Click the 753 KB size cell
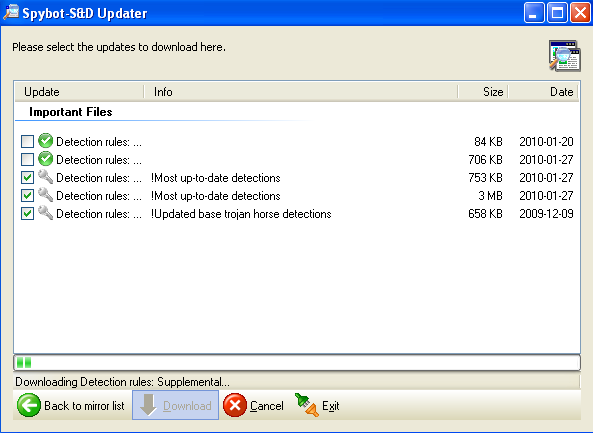The width and height of the screenshot is (593, 433). click(486, 178)
